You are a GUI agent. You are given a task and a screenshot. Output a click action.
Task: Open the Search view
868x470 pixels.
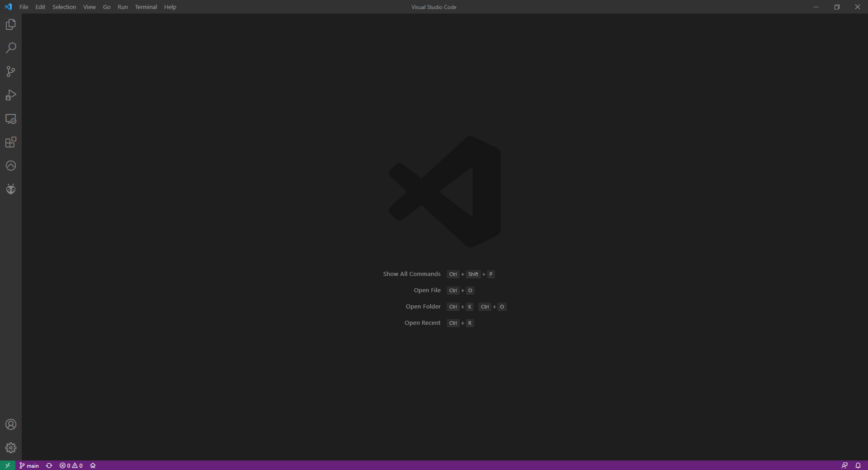pyautogui.click(x=11, y=48)
